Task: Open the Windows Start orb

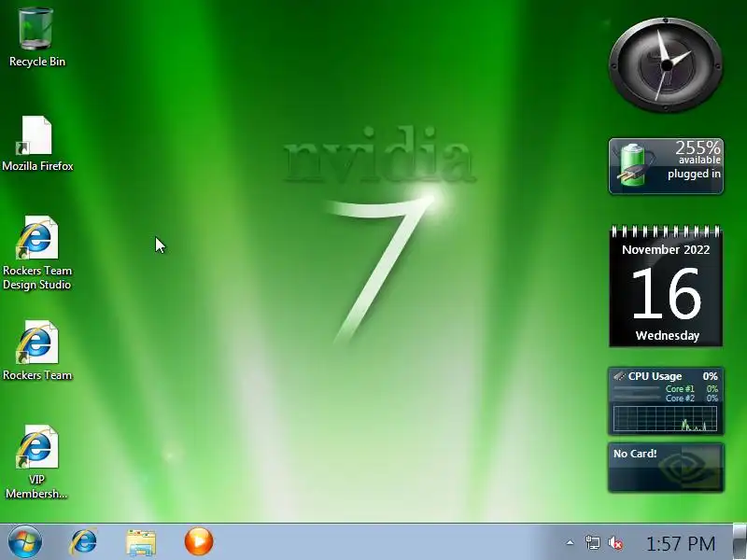Action: pyautogui.click(x=25, y=542)
